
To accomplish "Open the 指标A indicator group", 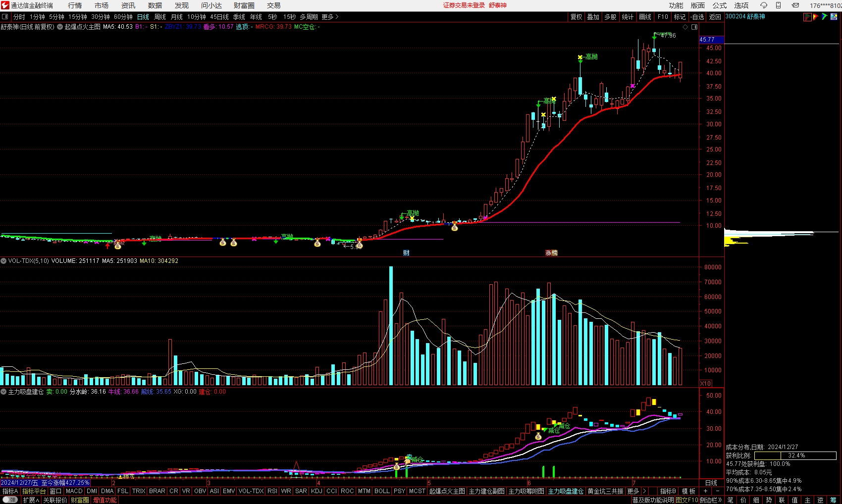I will [x=10, y=491].
